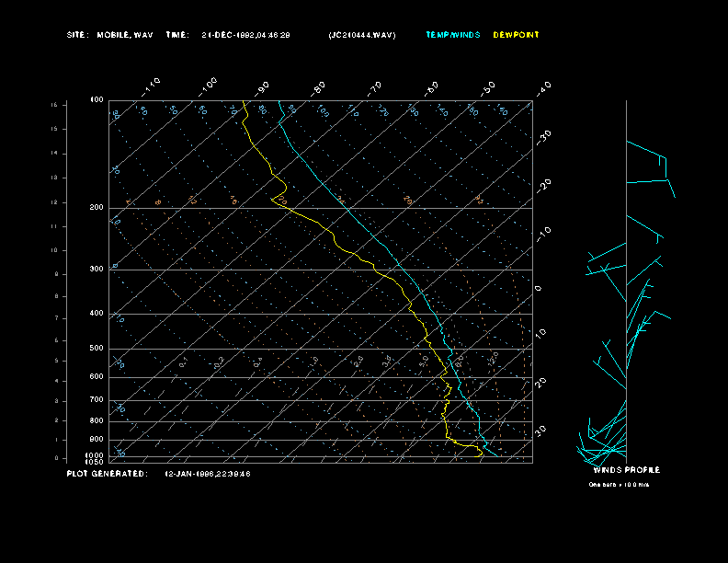
Task: Click the 700 pressure level label
Action: point(97,399)
